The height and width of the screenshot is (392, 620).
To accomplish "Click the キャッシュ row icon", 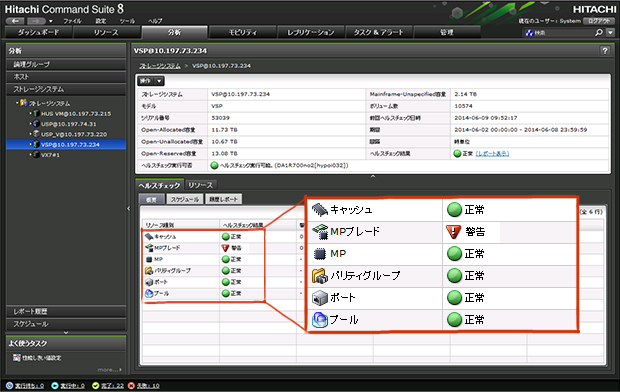I will 149,237.
